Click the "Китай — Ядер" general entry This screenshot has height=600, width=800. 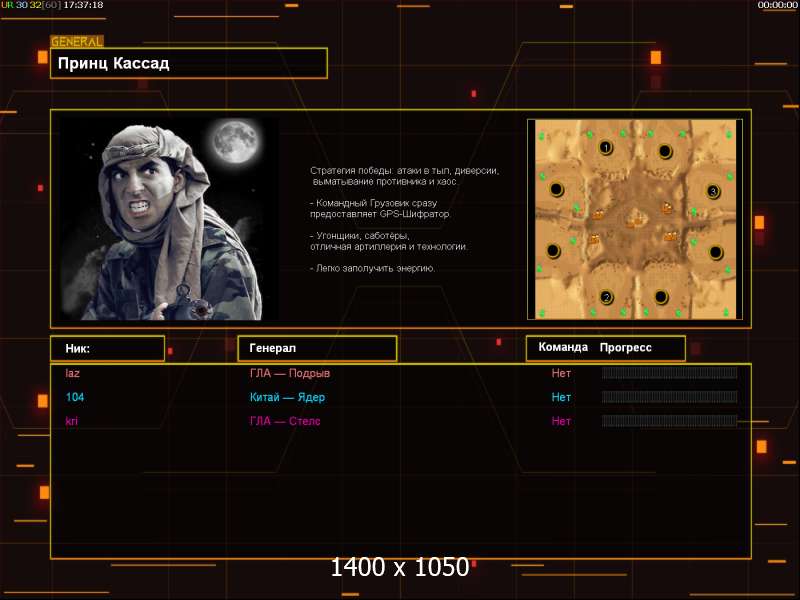(287, 397)
